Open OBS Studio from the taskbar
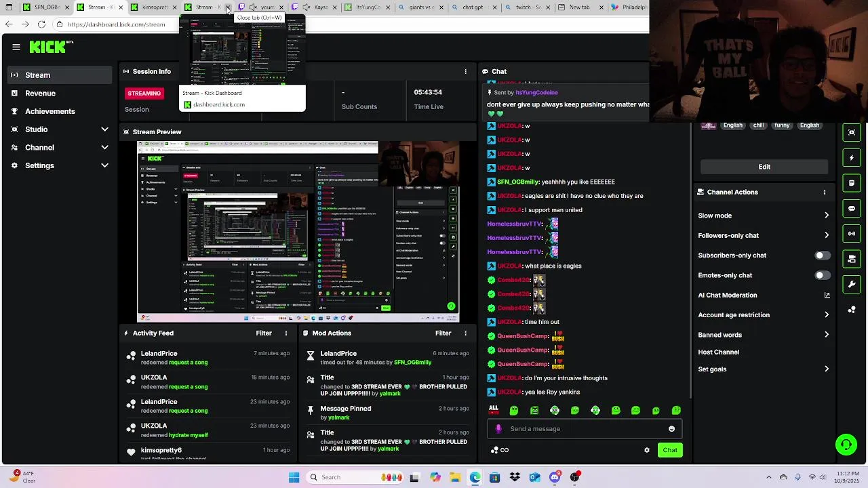The width and height of the screenshot is (868, 488). coord(575,477)
